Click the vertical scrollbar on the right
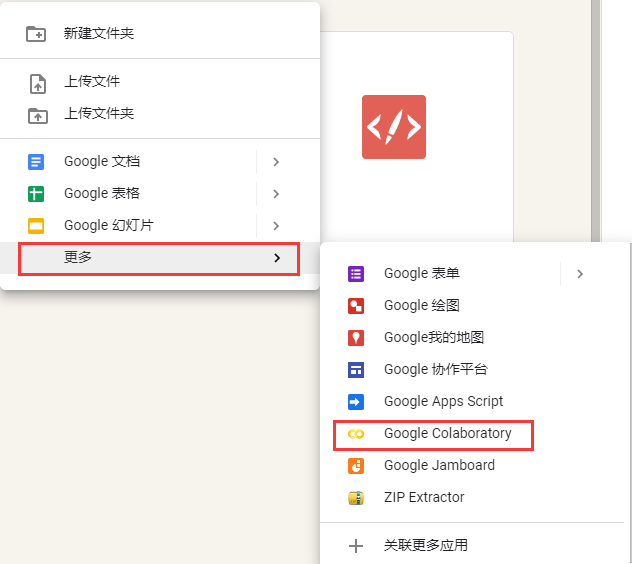Image resolution: width=632 pixels, height=564 pixels. coord(596,121)
